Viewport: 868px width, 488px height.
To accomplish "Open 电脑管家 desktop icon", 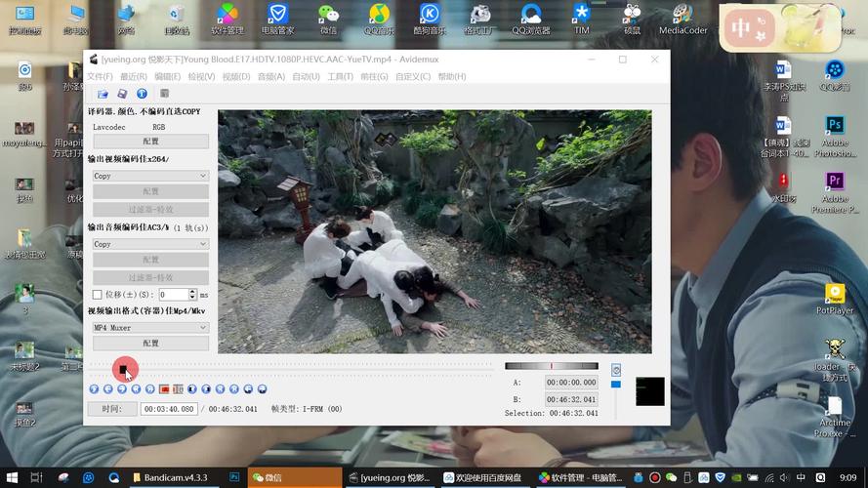I will coord(278,20).
